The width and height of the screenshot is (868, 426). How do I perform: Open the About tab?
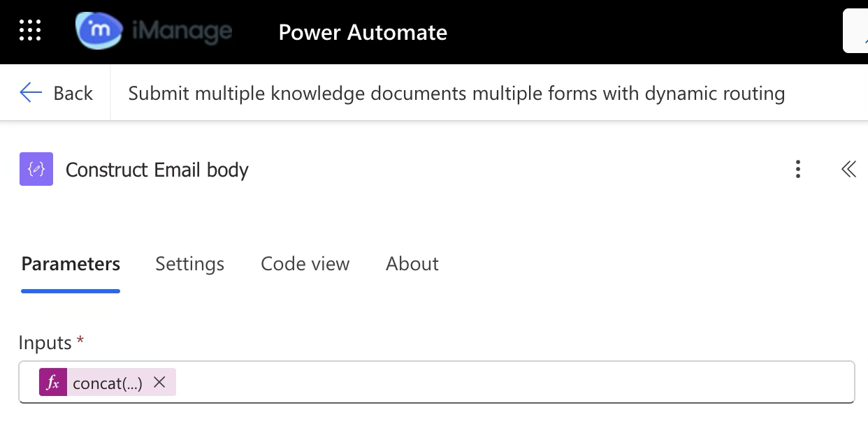[x=412, y=264]
